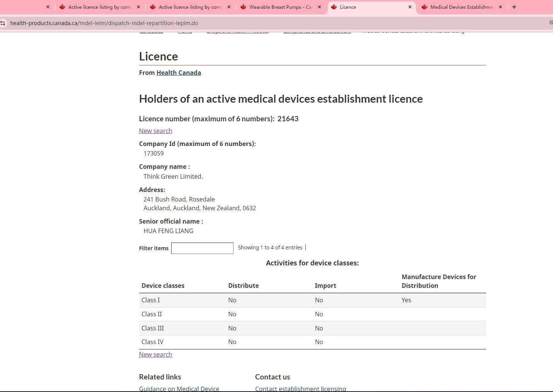
Task: Switch to Medical Devices Establishment tab
Action: pos(461,7)
